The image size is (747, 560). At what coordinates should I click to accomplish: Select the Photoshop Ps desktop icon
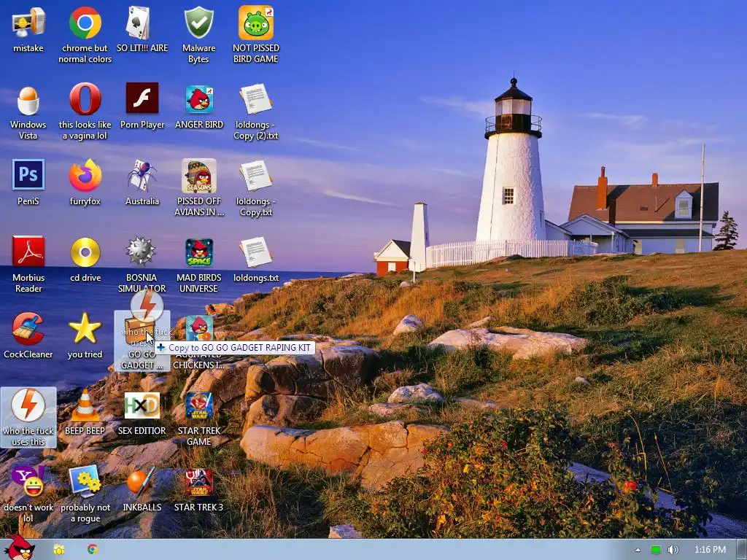(x=28, y=175)
